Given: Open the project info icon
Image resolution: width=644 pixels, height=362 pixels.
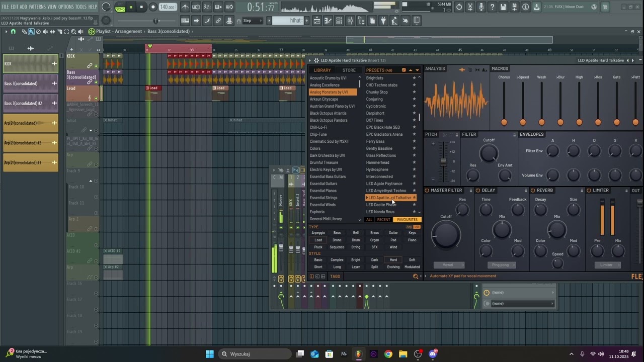Looking at the screenshot, I should click(525, 7).
